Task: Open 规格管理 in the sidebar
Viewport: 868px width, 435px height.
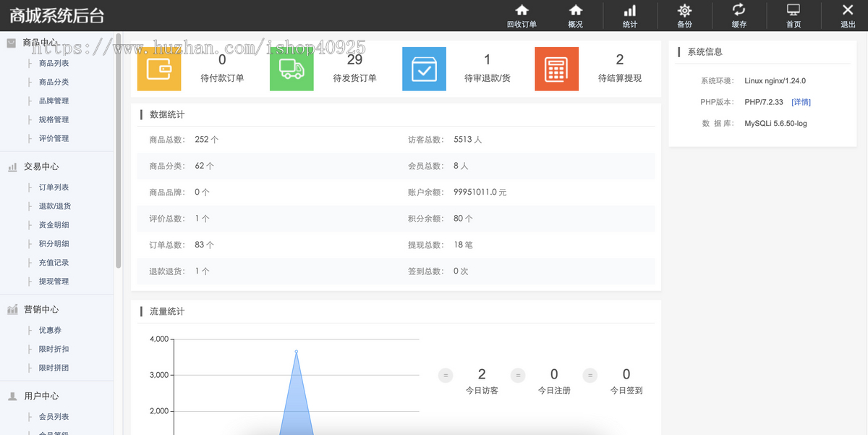Action: click(x=54, y=119)
